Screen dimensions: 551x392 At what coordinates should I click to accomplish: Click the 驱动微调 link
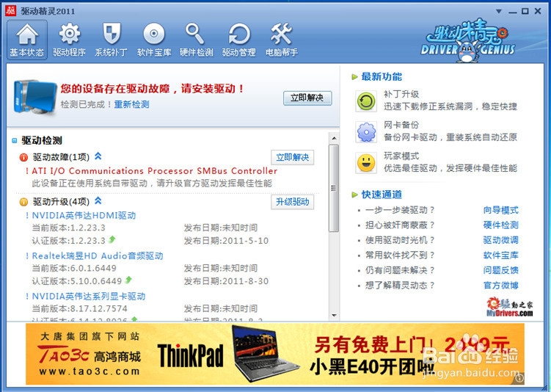(x=501, y=240)
